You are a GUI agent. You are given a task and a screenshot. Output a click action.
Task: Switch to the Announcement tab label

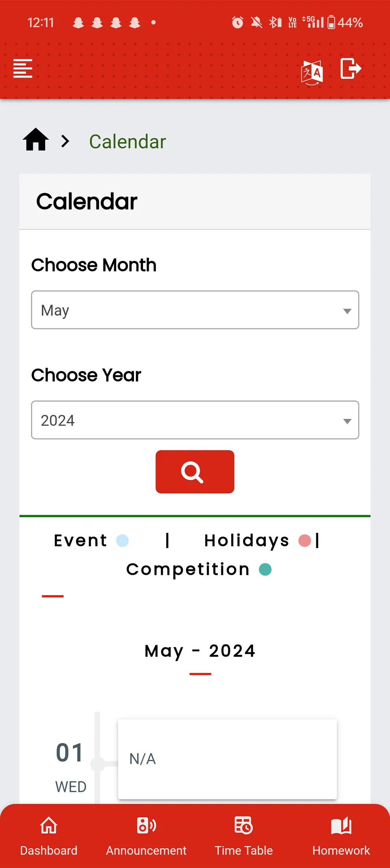pos(146,851)
